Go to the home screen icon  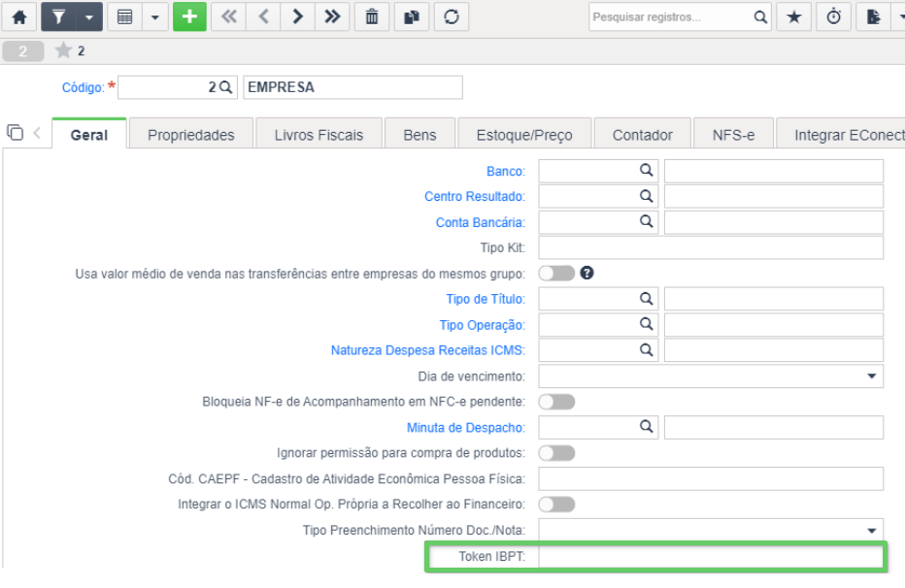tap(19, 16)
